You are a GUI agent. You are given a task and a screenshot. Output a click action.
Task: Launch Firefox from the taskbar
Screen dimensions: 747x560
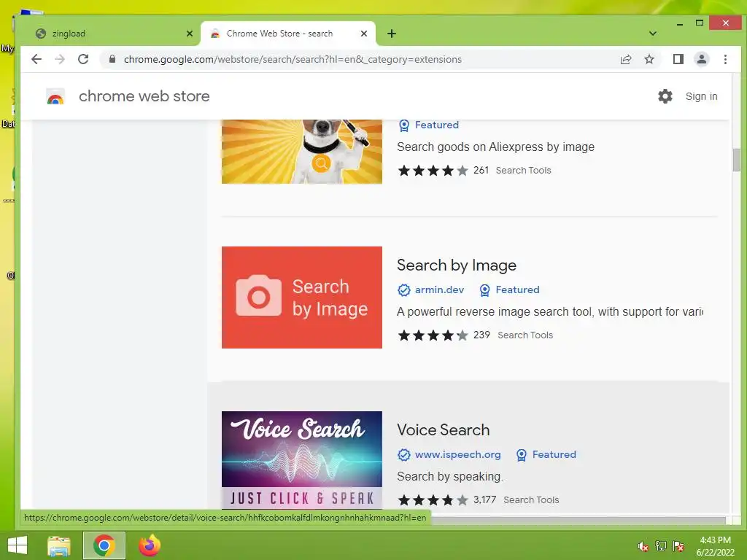[x=149, y=545]
